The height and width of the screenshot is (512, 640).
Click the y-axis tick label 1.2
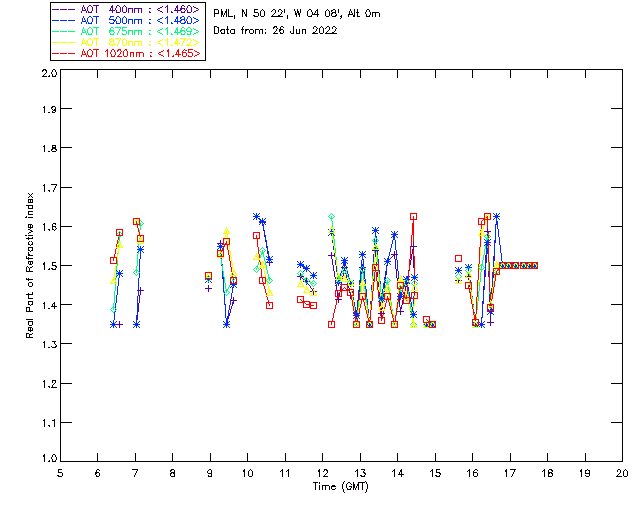point(49,384)
